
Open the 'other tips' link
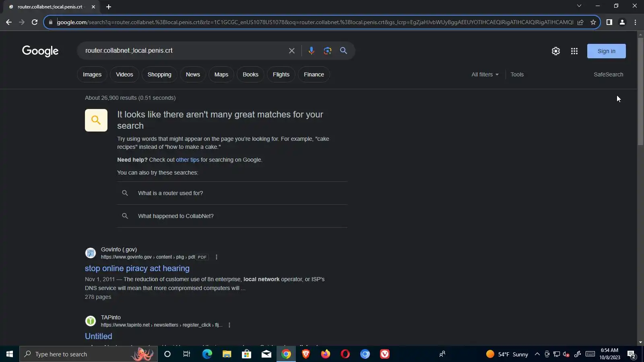click(x=188, y=160)
